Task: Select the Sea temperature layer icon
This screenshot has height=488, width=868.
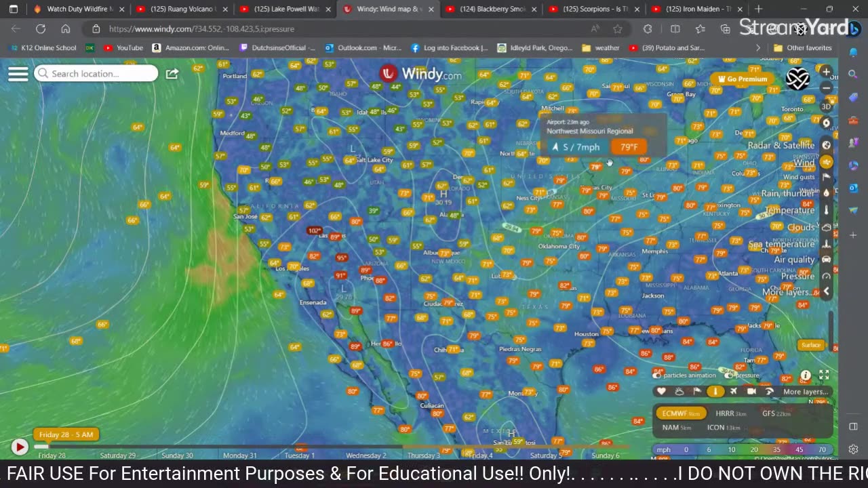Action: coord(826,243)
